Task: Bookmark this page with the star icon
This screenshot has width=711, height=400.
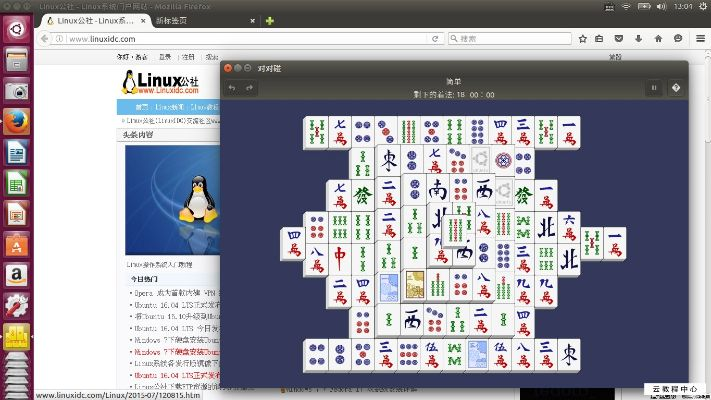Action: 583,39
